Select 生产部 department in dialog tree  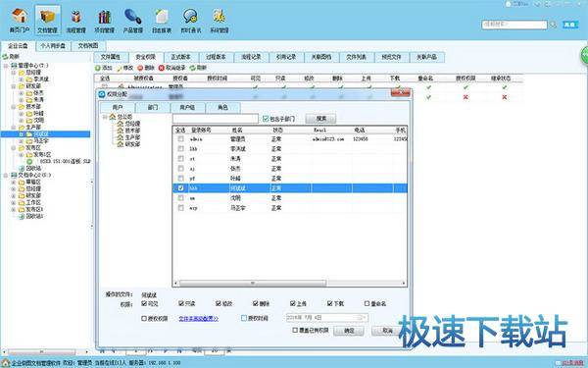pyautogui.click(x=128, y=137)
